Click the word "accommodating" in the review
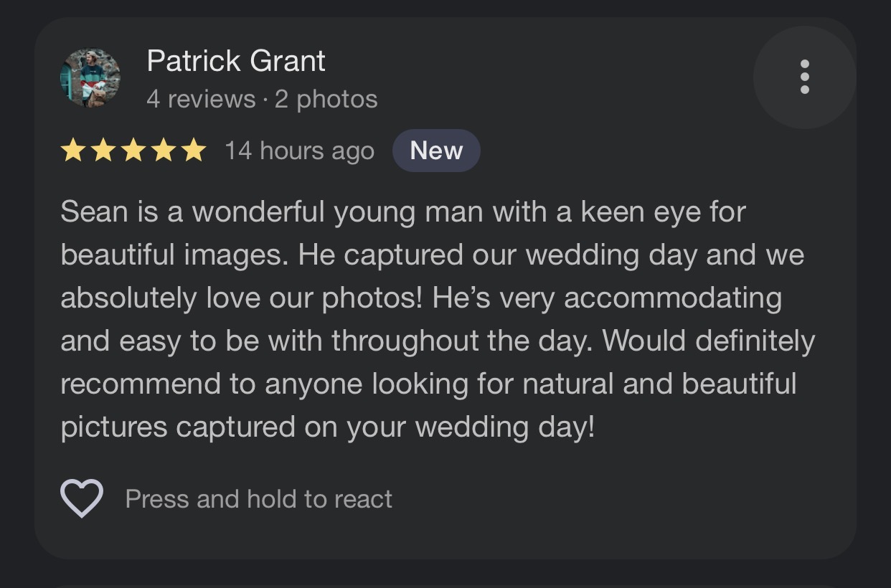The image size is (891, 588). 673,298
